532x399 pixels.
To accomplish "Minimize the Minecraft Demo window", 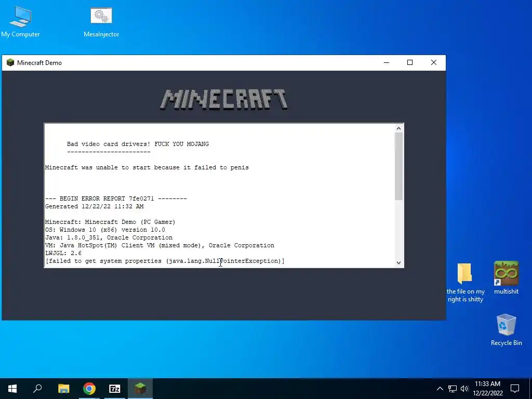I will [387, 62].
